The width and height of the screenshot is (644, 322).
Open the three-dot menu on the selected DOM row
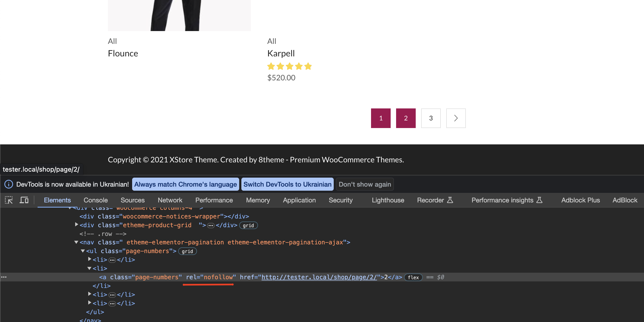tap(4, 277)
